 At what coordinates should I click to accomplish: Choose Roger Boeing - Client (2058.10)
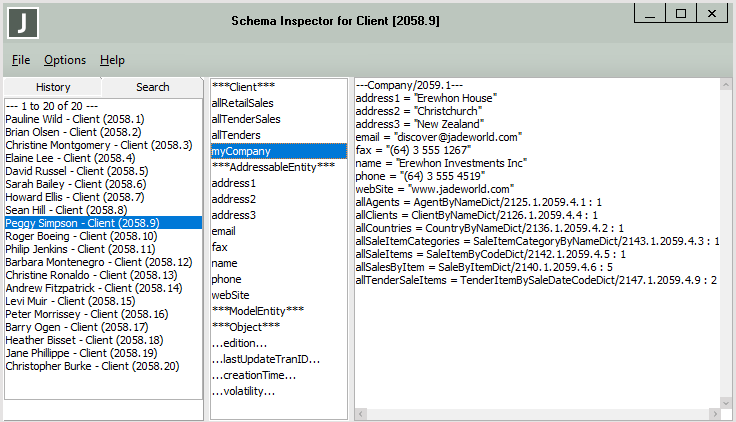click(81, 236)
